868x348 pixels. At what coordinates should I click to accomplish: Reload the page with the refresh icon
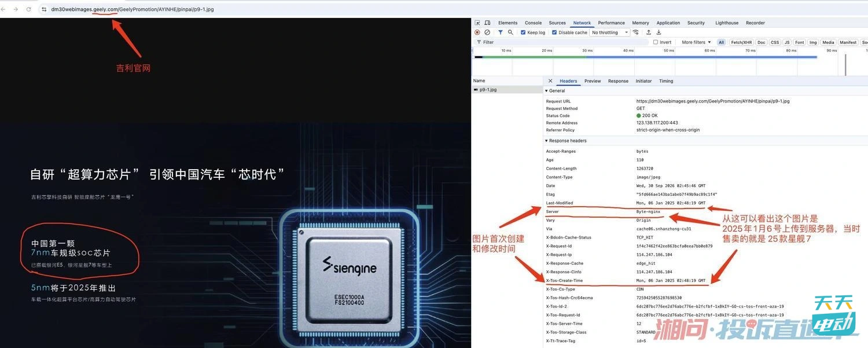pyautogui.click(x=28, y=9)
